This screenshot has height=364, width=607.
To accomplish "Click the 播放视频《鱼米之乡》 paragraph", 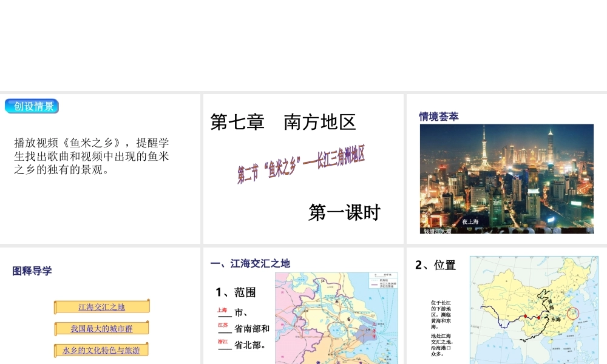I will 92,157.
